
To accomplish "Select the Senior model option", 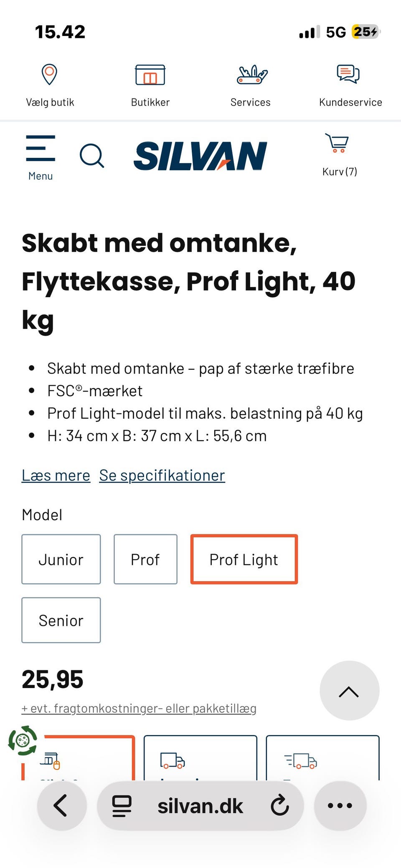I will tap(61, 620).
